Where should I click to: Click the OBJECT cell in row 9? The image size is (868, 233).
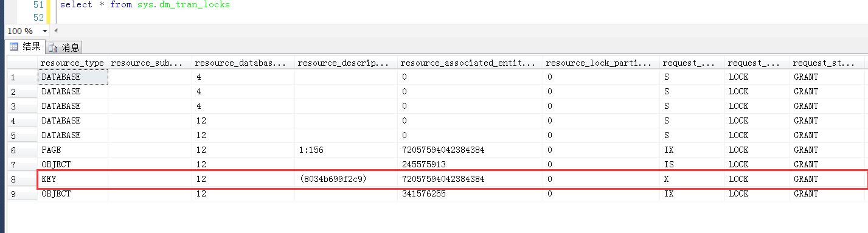73,193
